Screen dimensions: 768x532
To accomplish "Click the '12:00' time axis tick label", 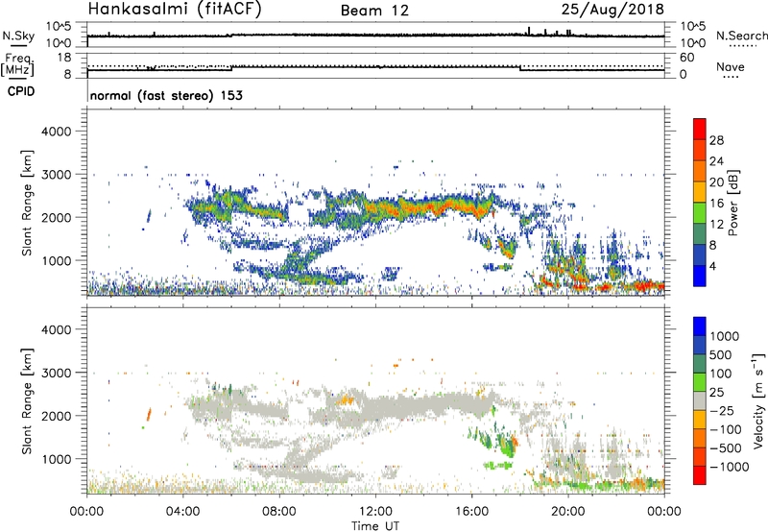I will click(x=375, y=512).
